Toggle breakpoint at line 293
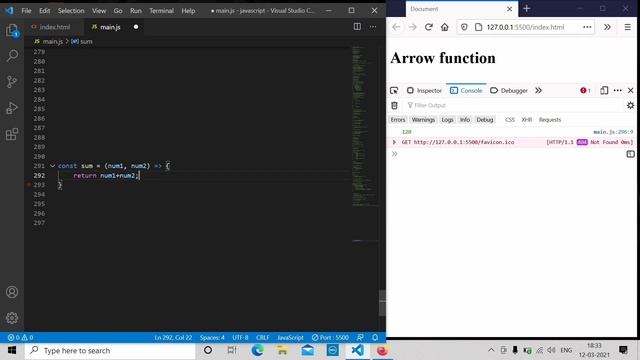Image resolution: width=640 pixels, height=360 pixels. [x=29, y=185]
